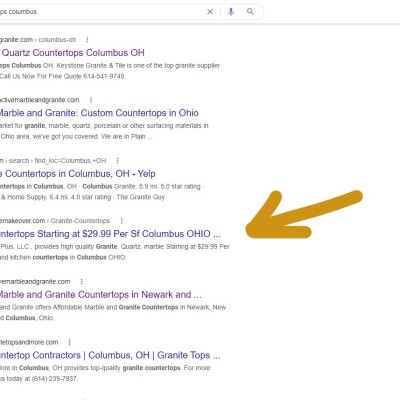The width and height of the screenshot is (400, 400).
Task: Open three-dot menu beside emakeover.com Granite-Countertops
Action: point(122,221)
